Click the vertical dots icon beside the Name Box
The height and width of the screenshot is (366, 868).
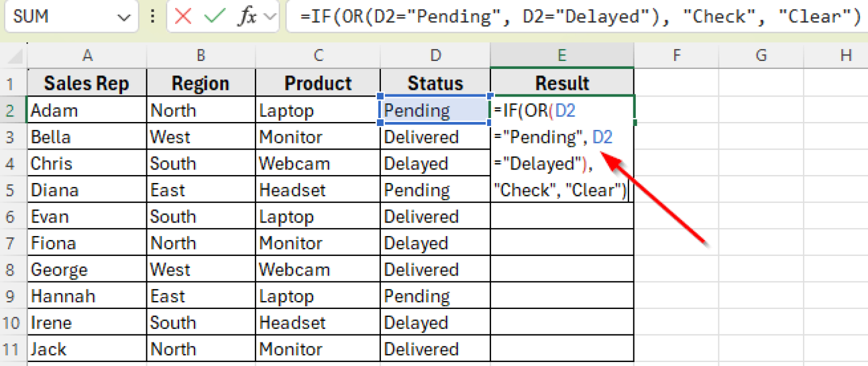pyautogui.click(x=152, y=16)
